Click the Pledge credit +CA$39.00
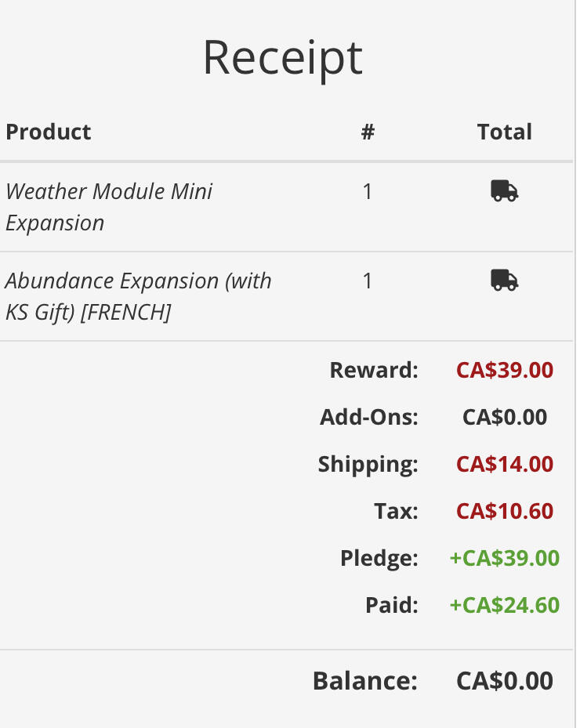580x728 pixels. [505, 558]
